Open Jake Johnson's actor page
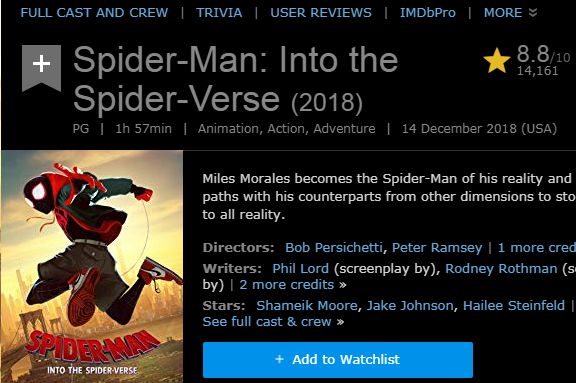This screenshot has height=383, width=576. [x=410, y=306]
